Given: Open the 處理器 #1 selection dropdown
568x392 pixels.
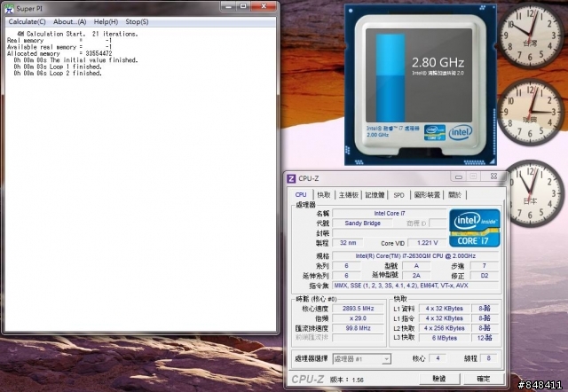Looking at the screenshot, I should [361, 359].
